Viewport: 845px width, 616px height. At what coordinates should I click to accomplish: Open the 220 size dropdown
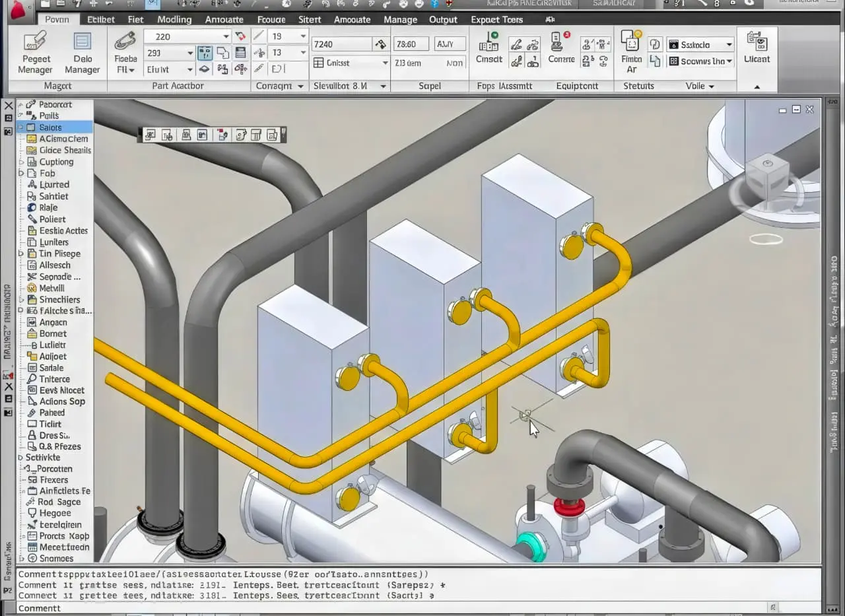(x=226, y=36)
